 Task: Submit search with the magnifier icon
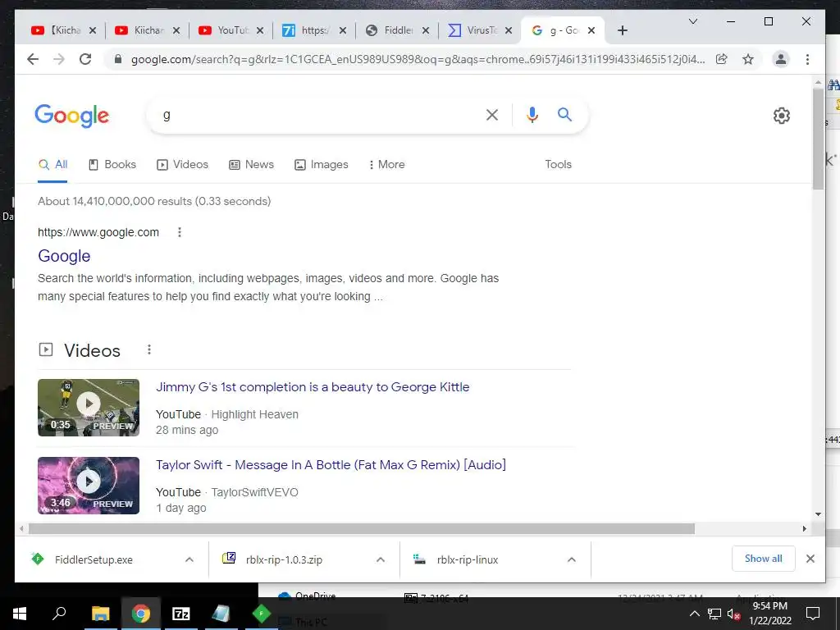[564, 114]
